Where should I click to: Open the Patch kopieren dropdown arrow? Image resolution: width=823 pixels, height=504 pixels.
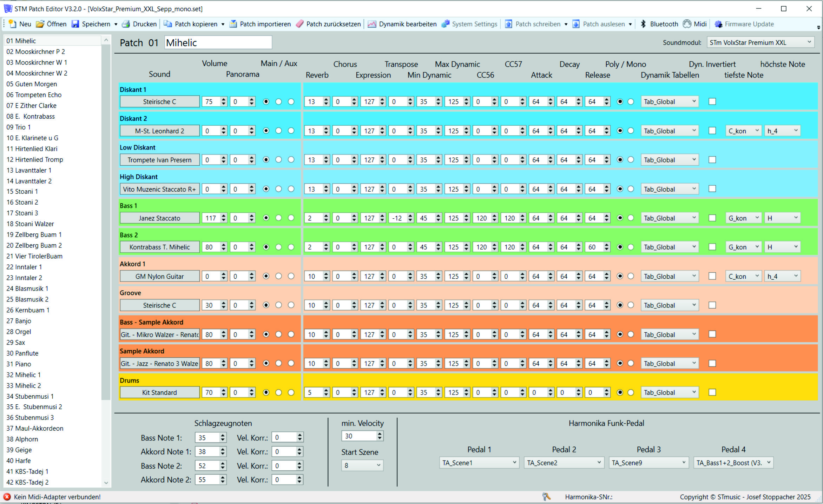[223, 24]
